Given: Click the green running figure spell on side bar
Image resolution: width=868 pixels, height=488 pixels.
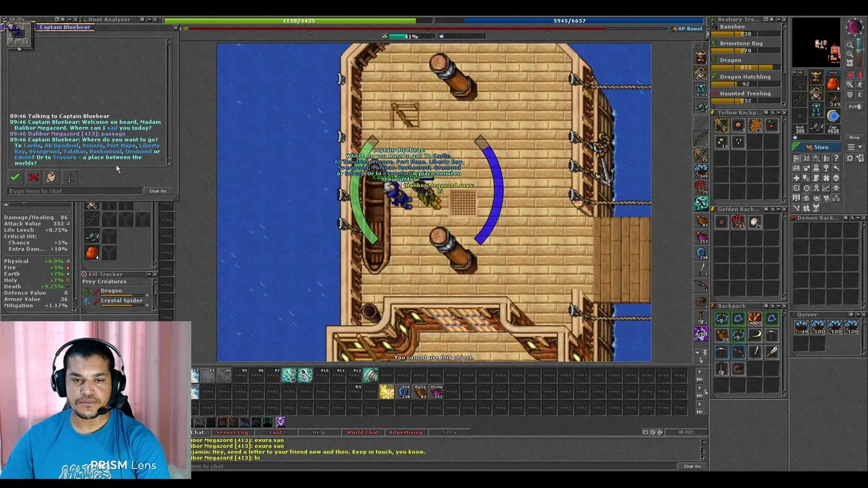Looking at the screenshot, I should point(701,203).
